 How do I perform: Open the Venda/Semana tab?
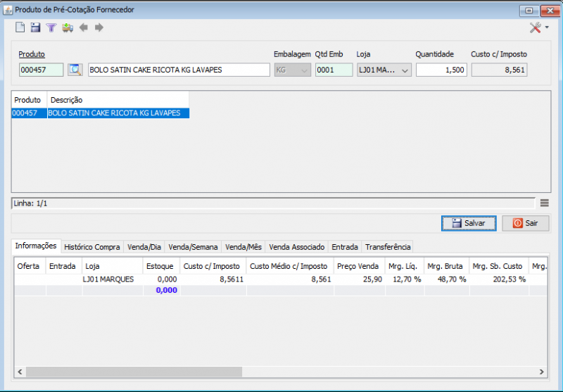(193, 247)
